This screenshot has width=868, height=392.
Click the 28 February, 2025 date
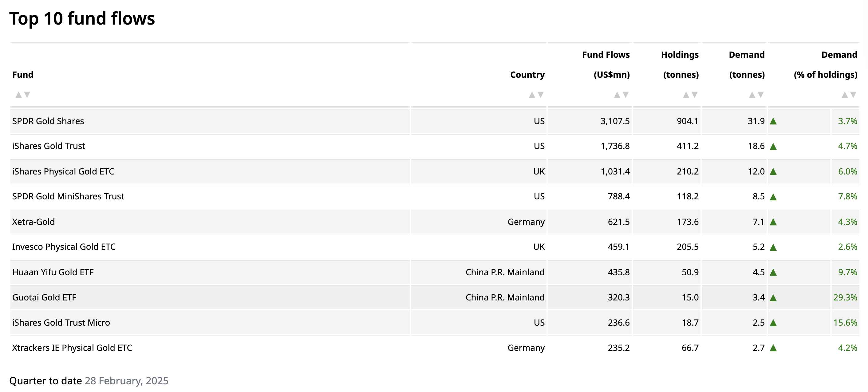126,381
